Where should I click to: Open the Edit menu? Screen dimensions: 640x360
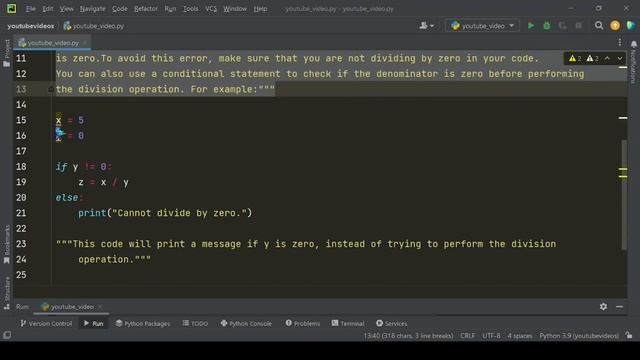pos(48,9)
